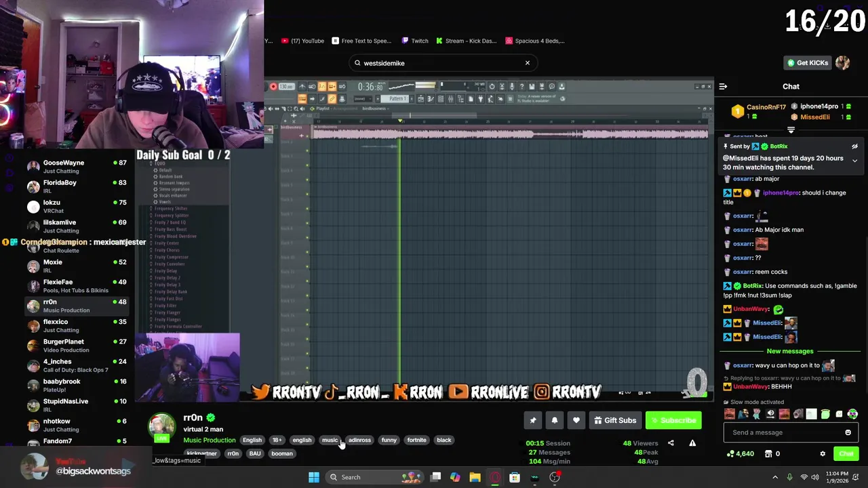
Task: Open the chat shop icon showing 0
Action: tap(772, 453)
